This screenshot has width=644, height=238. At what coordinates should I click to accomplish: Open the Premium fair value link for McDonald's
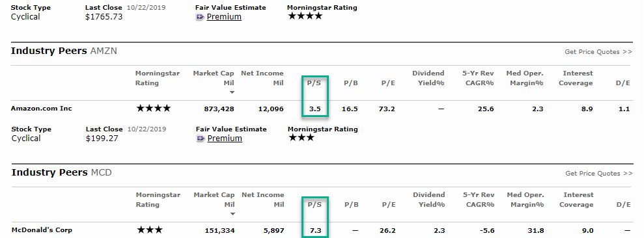(225, 139)
